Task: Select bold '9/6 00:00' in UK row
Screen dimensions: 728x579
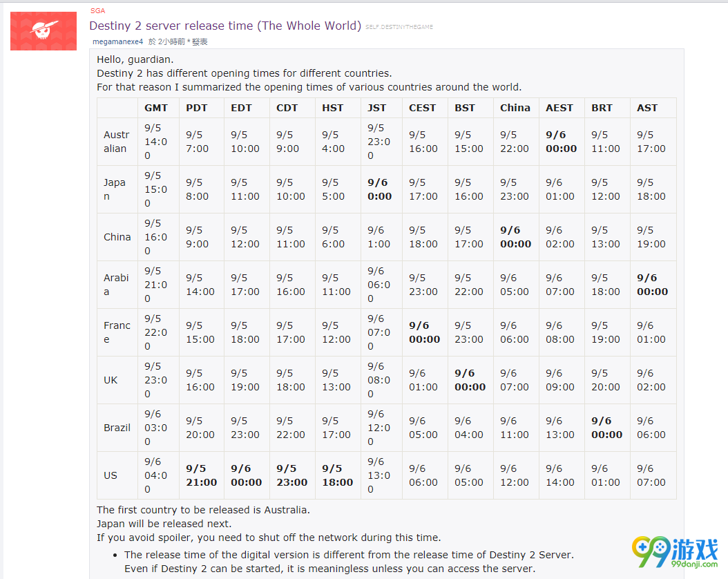Action: click(x=470, y=380)
